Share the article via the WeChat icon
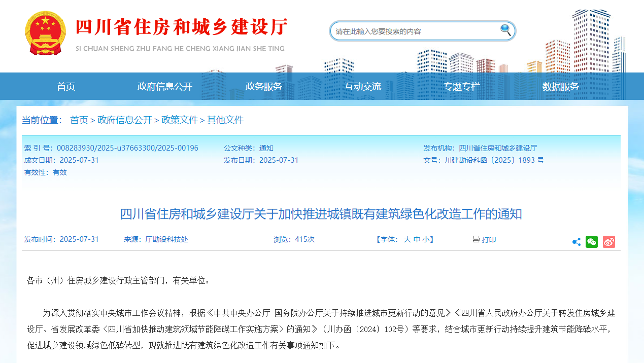 tap(592, 242)
